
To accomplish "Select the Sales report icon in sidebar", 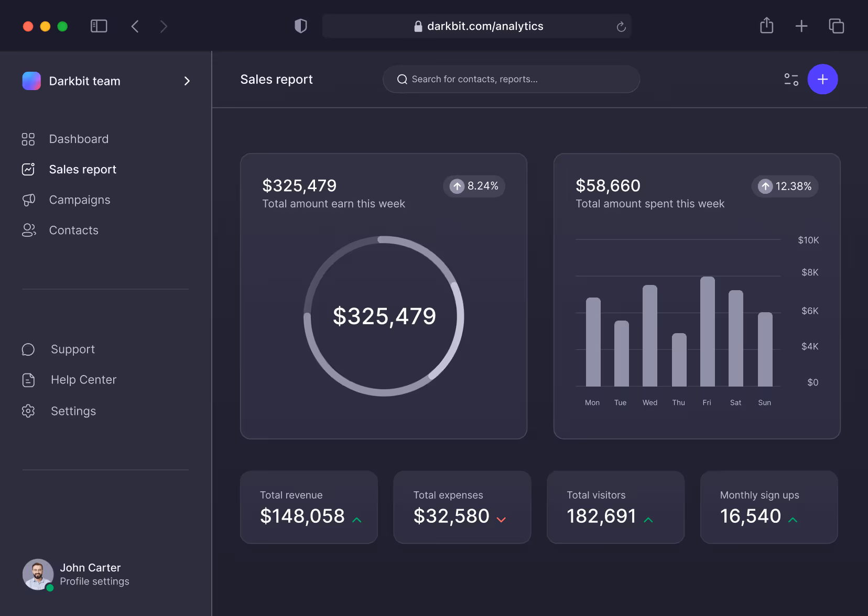I will tap(29, 169).
